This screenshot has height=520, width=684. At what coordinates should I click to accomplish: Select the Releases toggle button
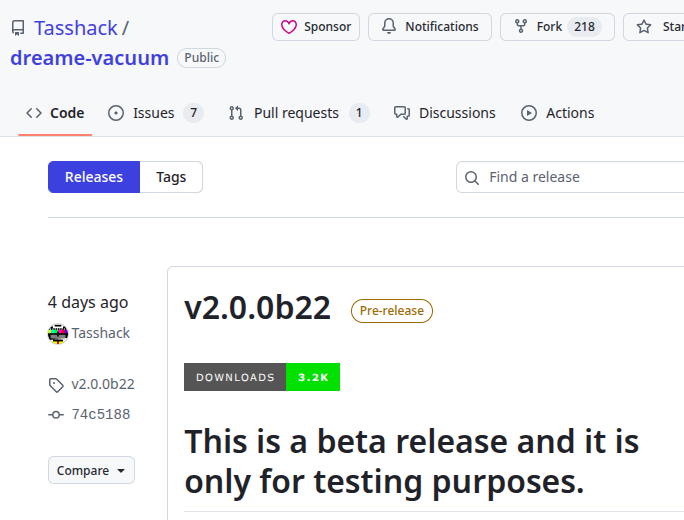pyautogui.click(x=94, y=177)
